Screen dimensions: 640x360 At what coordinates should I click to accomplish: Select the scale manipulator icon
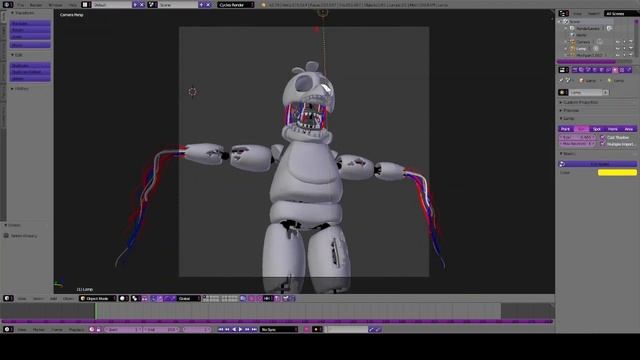[173, 298]
